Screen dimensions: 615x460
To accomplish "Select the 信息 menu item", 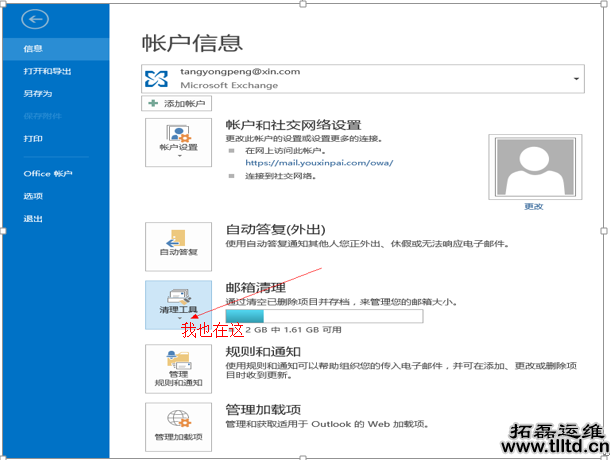I will pos(56,49).
